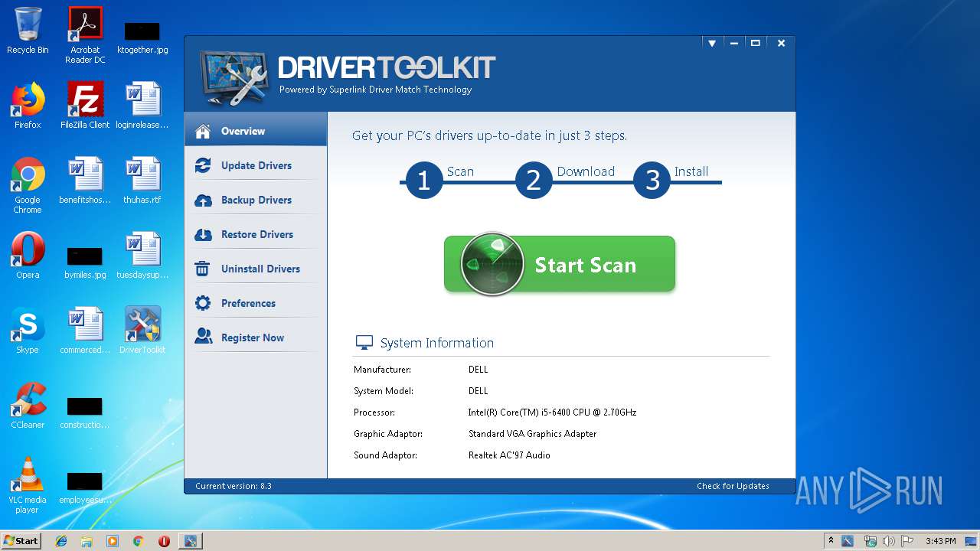The image size is (980, 551).
Task: Select Opera desktop shortcut
Action: tap(28, 256)
